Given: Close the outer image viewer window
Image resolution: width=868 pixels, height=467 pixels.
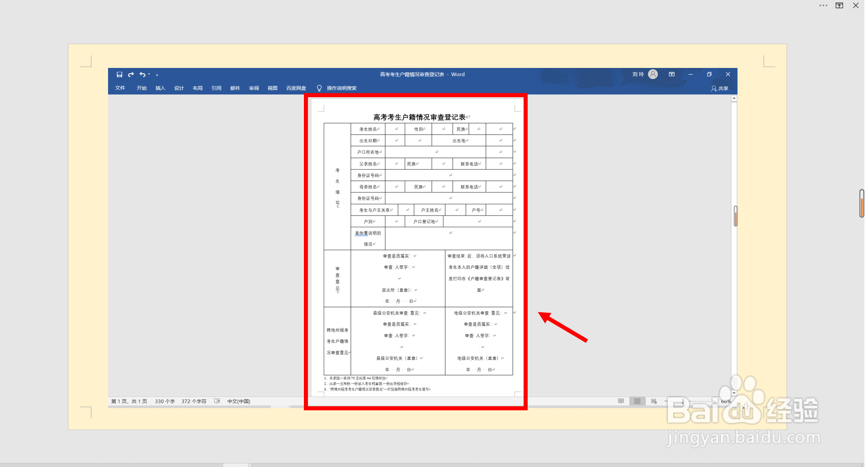Looking at the screenshot, I should [856, 5].
